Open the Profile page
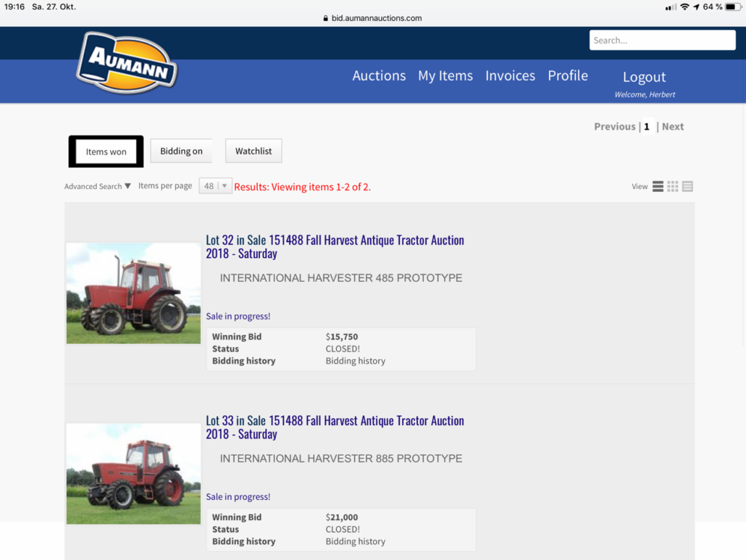The width and height of the screenshot is (746, 560). point(568,75)
